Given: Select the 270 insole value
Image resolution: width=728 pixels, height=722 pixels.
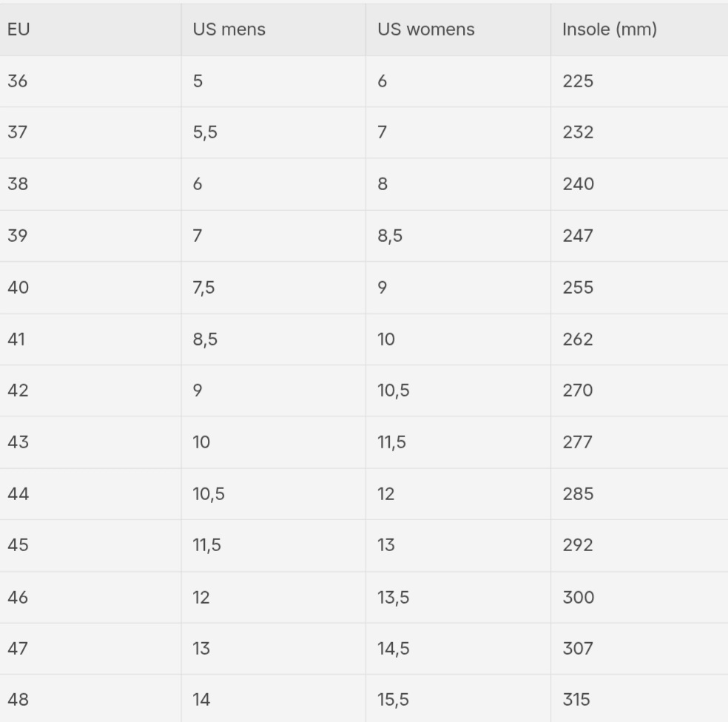Looking at the screenshot, I should tap(577, 390).
